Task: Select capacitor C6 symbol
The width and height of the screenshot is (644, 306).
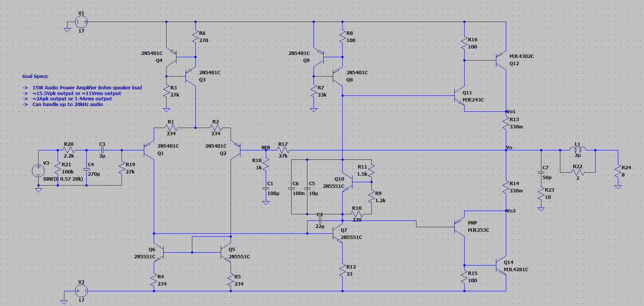Action: tap(292, 188)
